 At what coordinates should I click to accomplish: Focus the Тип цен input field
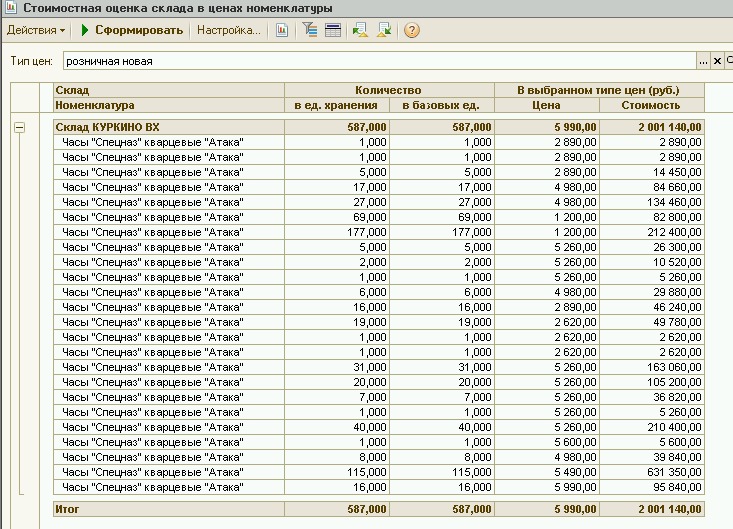[x=380, y=61]
